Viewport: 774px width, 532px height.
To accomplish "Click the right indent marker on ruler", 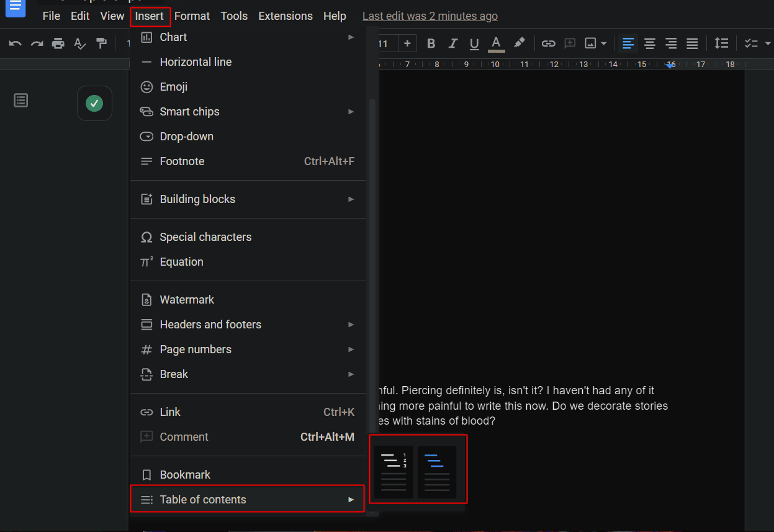I will 670,65.
